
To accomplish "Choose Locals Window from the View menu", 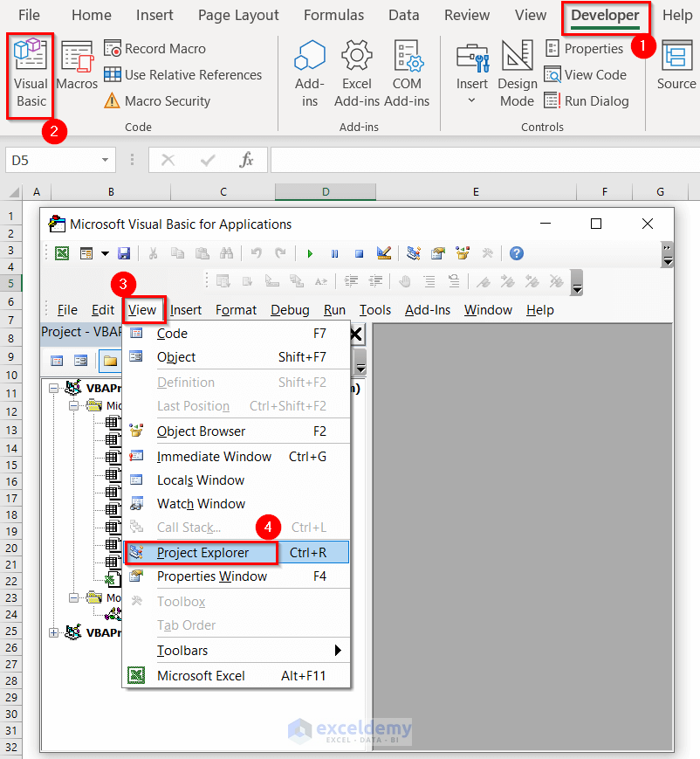I will 237,480.
